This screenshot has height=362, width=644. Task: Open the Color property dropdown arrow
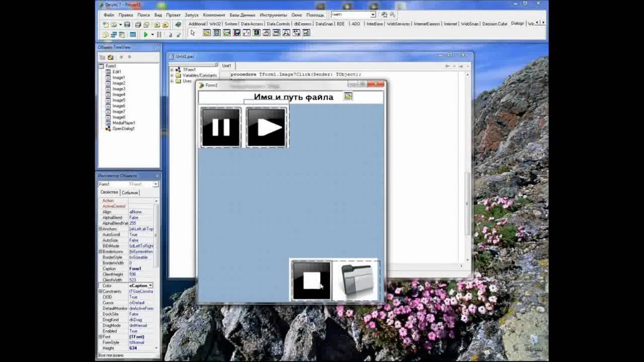pyautogui.click(x=150, y=286)
